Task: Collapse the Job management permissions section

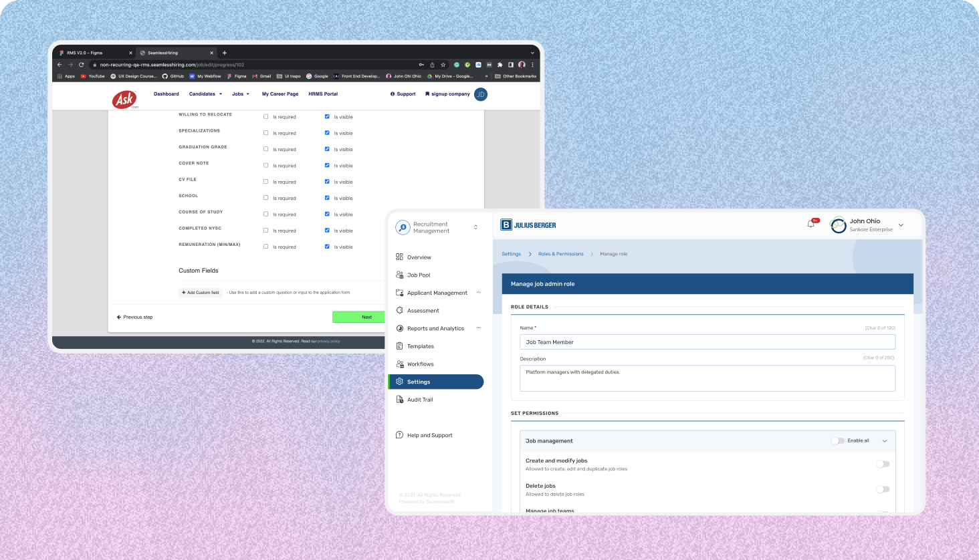Action: click(885, 441)
